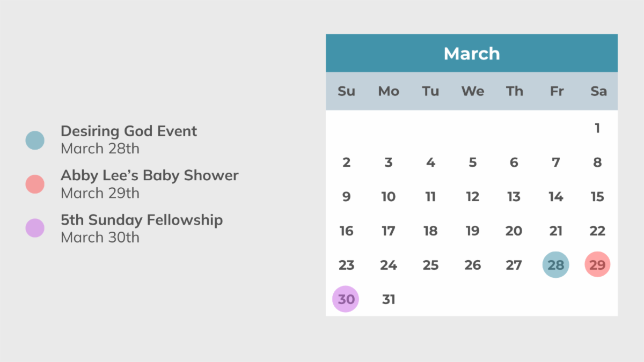644x362 pixels.
Task: Open the 5th Sunday Fellowship title
Action: coord(142,220)
